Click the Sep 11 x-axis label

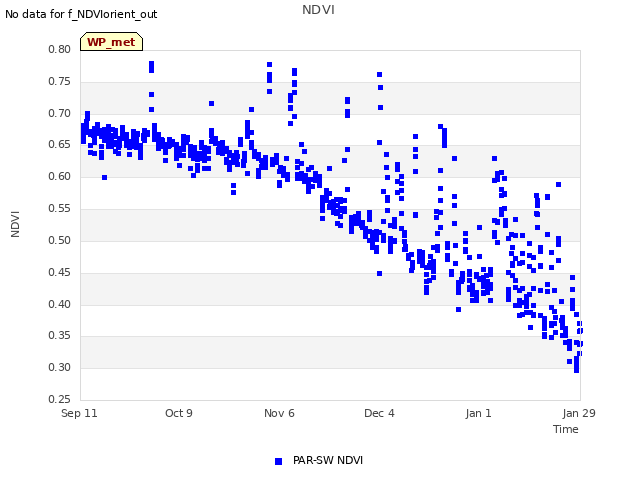[x=79, y=413]
